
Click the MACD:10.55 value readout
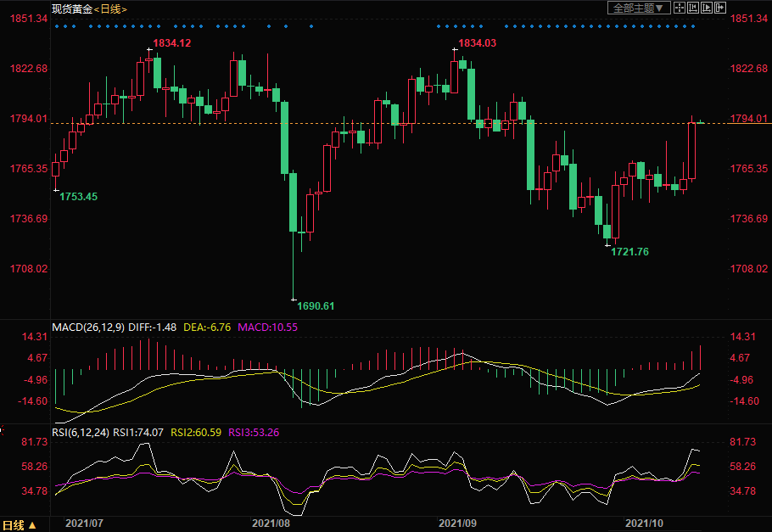pyautogui.click(x=267, y=327)
